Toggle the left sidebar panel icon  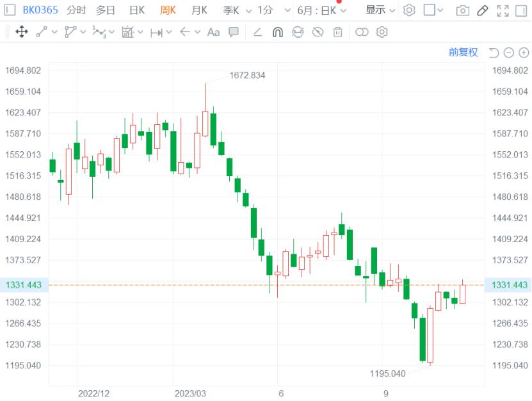coord(10,10)
